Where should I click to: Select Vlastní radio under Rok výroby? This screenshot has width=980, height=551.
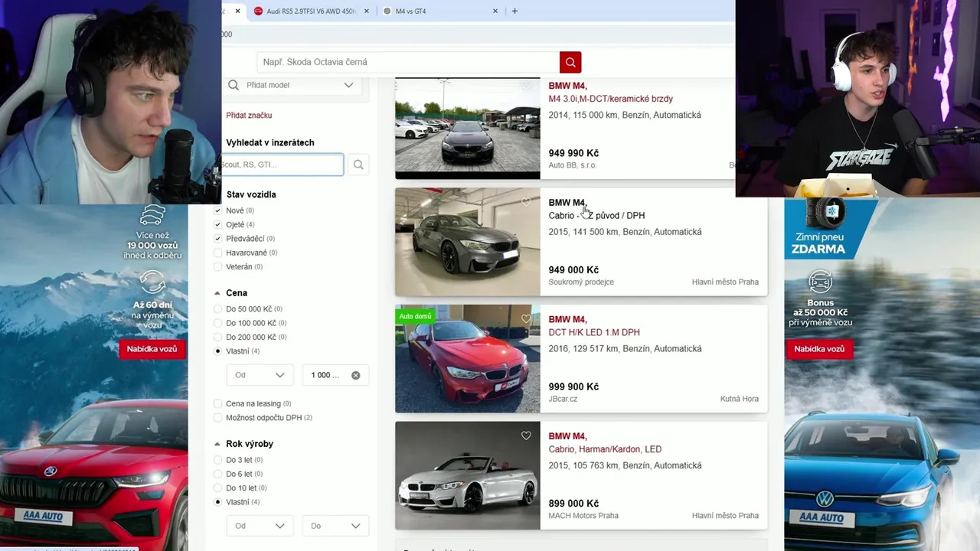(218, 502)
